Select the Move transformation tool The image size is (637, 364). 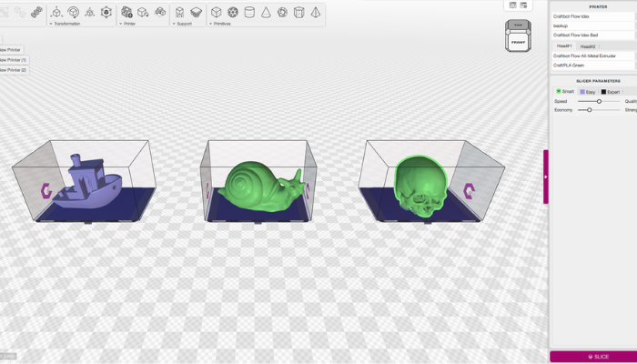coord(56,12)
